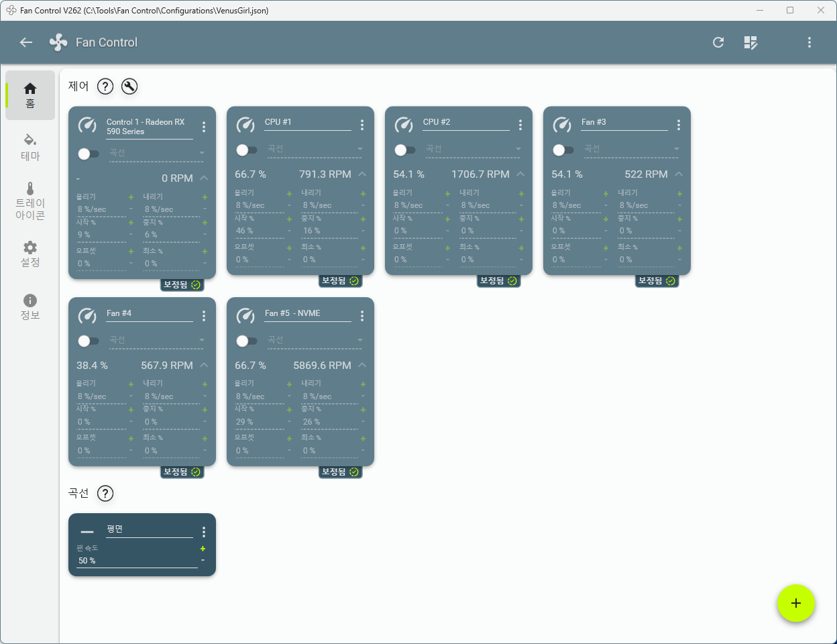Enable the Fan #4 control toggle
The height and width of the screenshot is (644, 837).
[88, 341]
